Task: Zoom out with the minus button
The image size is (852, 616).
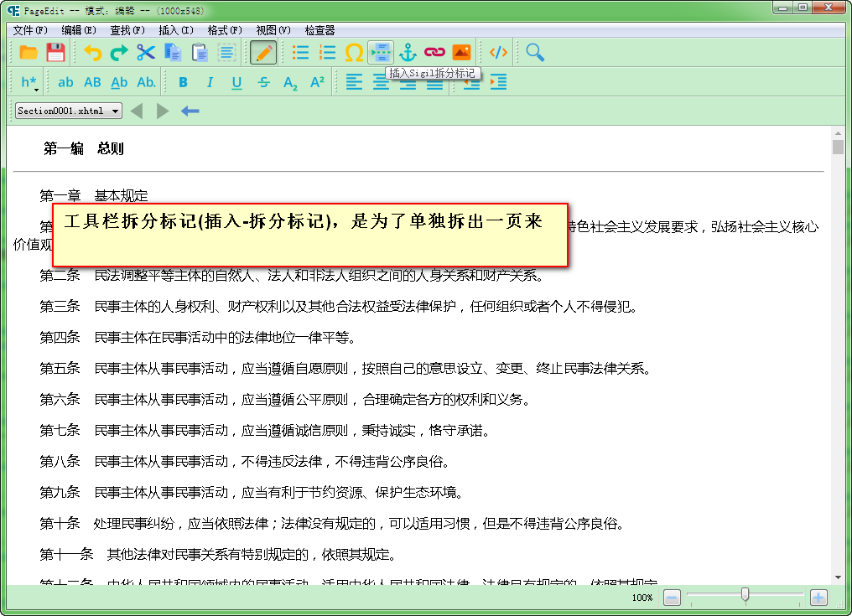Action: pos(673,598)
